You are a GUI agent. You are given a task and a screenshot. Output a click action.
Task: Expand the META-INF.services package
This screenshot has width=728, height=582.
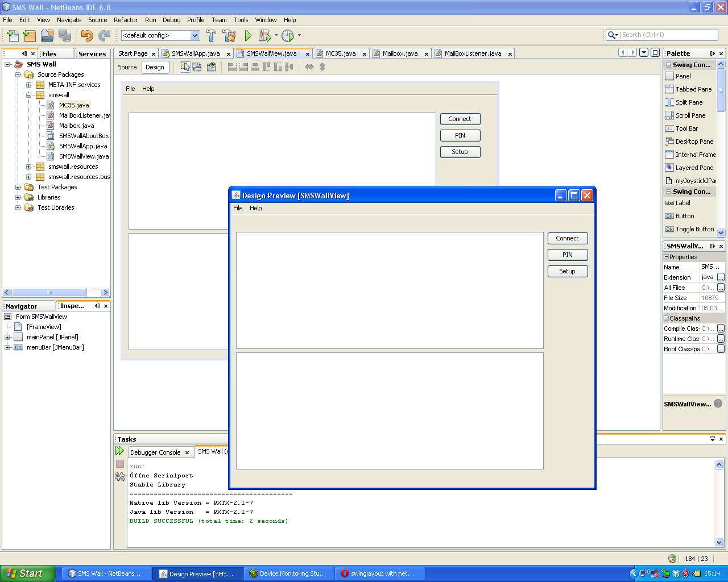pos(29,85)
